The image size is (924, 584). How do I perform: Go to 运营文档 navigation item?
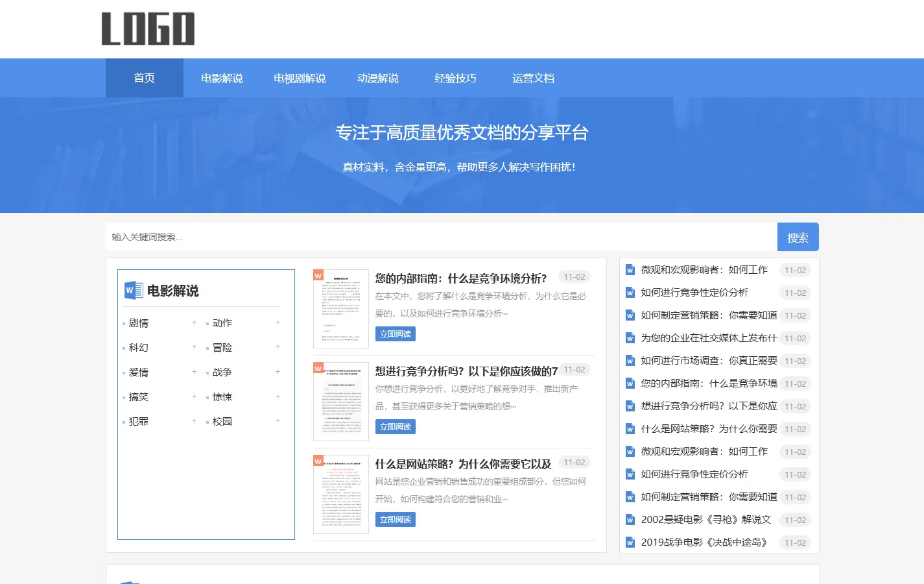(x=533, y=78)
